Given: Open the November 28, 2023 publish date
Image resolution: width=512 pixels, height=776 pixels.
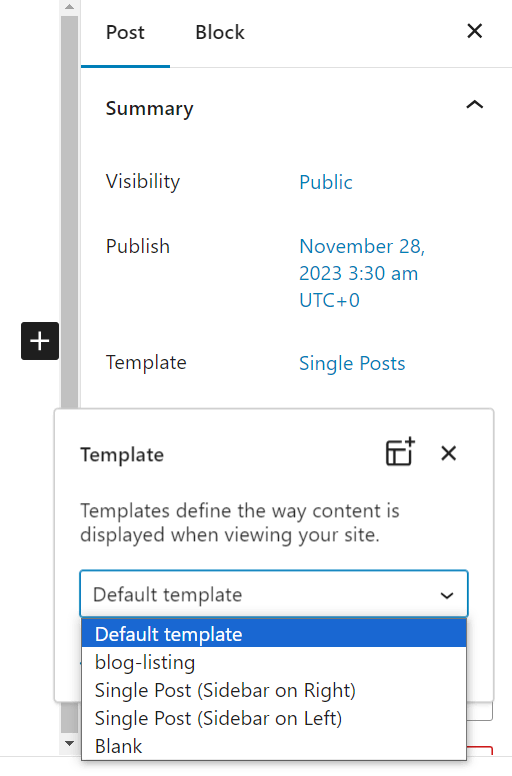Looking at the screenshot, I should point(362,273).
